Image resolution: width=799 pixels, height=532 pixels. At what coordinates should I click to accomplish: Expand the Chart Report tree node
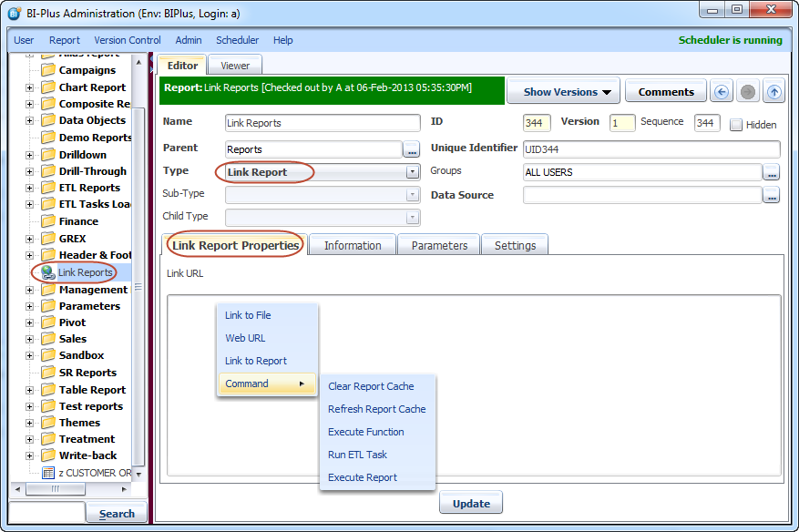29,87
